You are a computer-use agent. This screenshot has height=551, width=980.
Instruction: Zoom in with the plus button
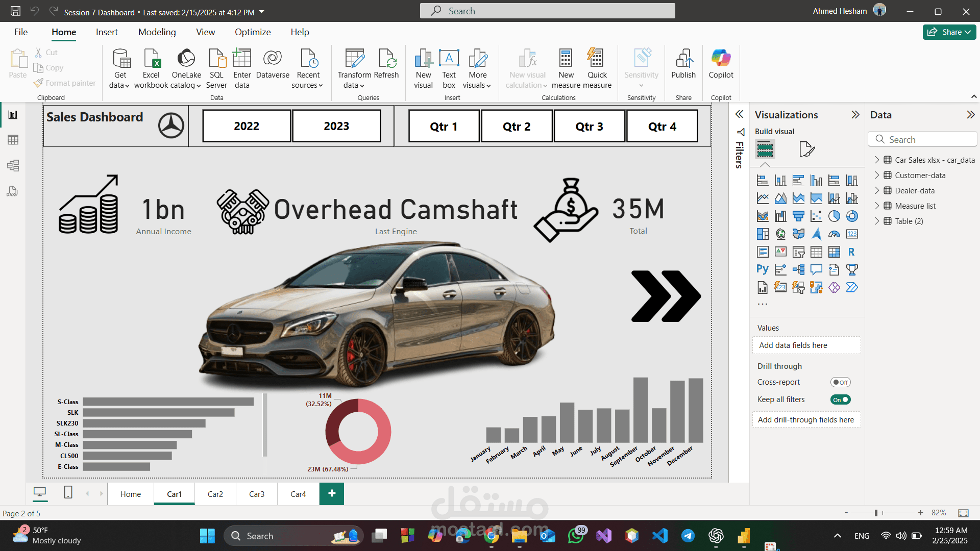coord(920,513)
